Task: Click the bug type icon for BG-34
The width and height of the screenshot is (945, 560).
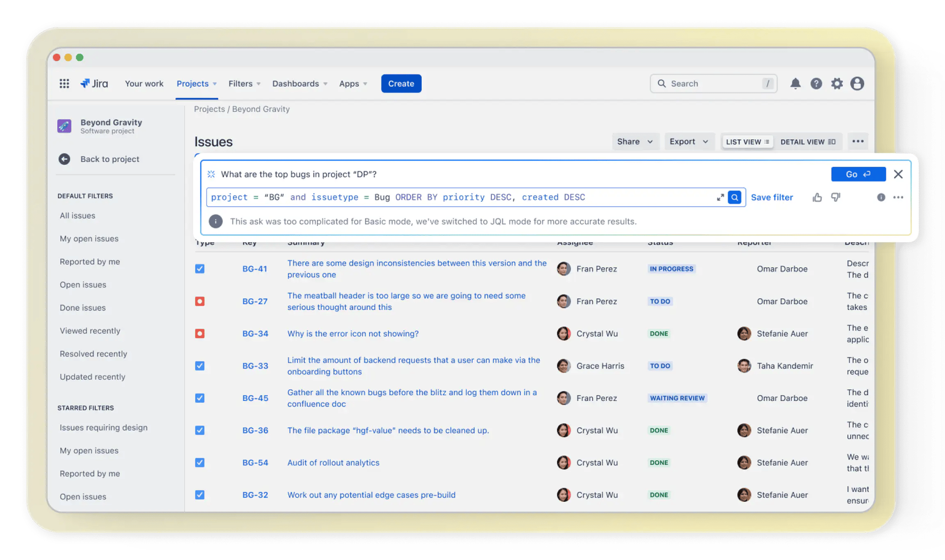Action: (200, 334)
